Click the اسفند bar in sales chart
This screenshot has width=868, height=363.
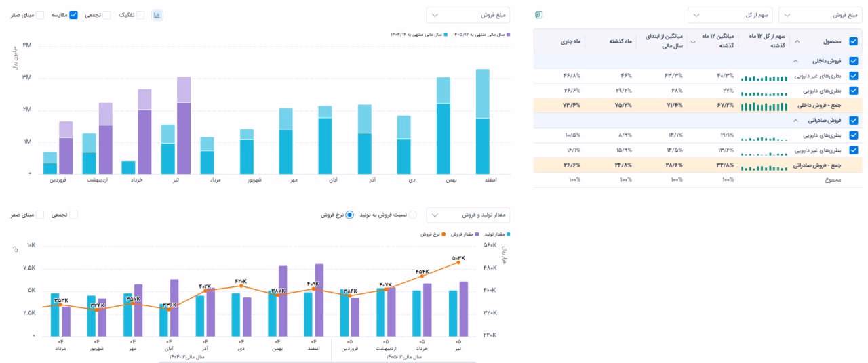(x=482, y=122)
